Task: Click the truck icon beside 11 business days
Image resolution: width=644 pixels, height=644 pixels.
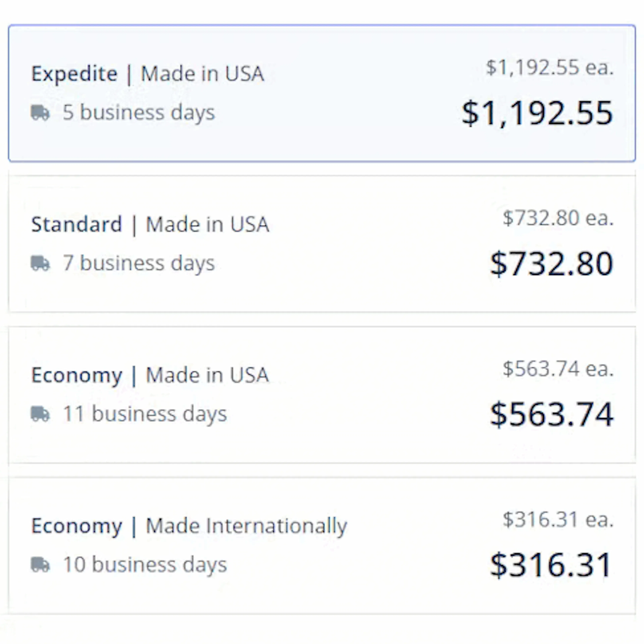Action: 40,414
